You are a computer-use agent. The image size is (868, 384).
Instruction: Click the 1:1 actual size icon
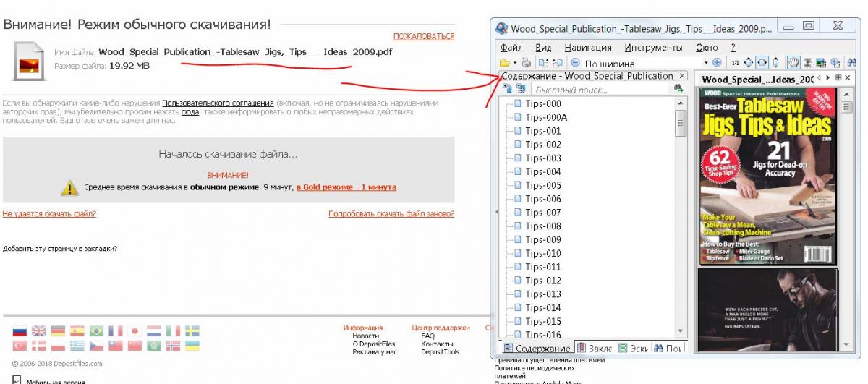point(735,63)
